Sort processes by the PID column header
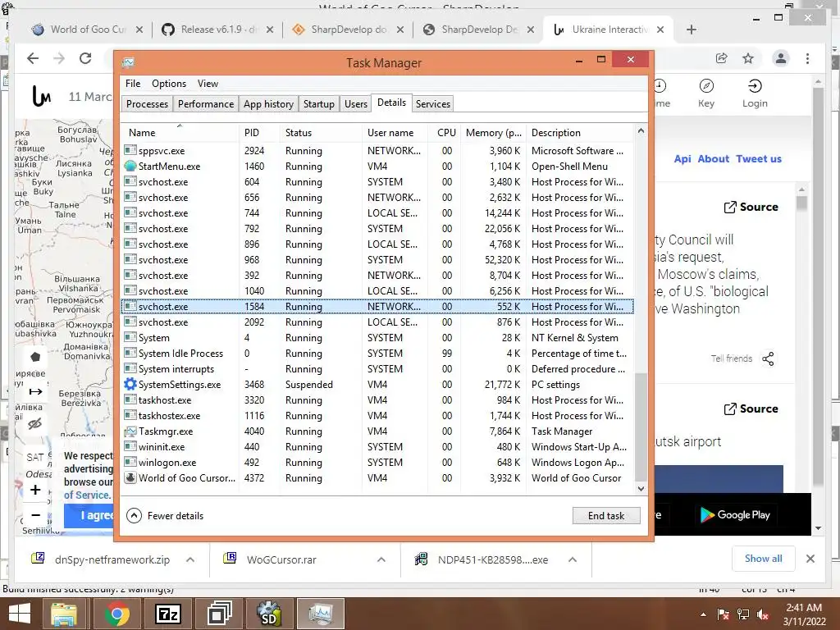This screenshot has width=840, height=630. pos(259,132)
